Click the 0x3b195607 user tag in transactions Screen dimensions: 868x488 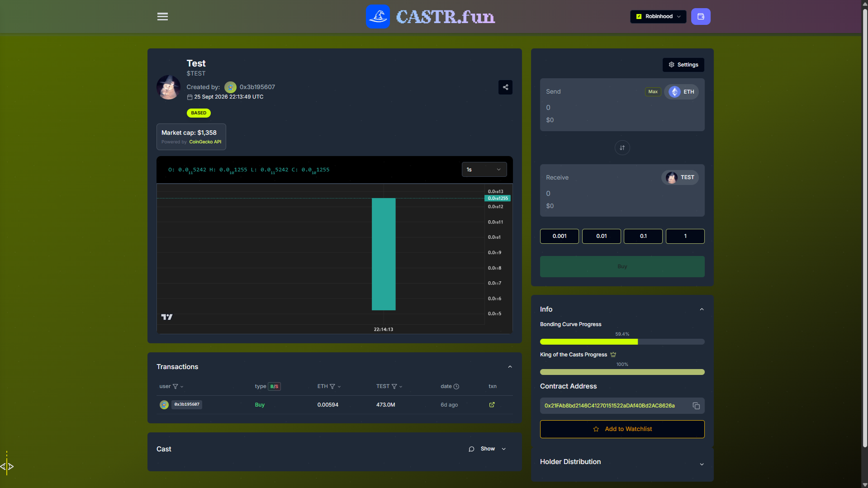187,405
